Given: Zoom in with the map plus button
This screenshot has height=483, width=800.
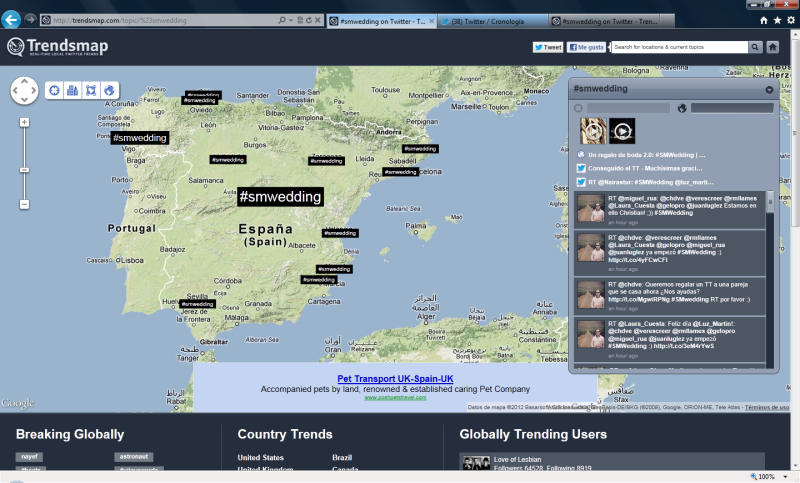Looking at the screenshot, I should point(24,122).
